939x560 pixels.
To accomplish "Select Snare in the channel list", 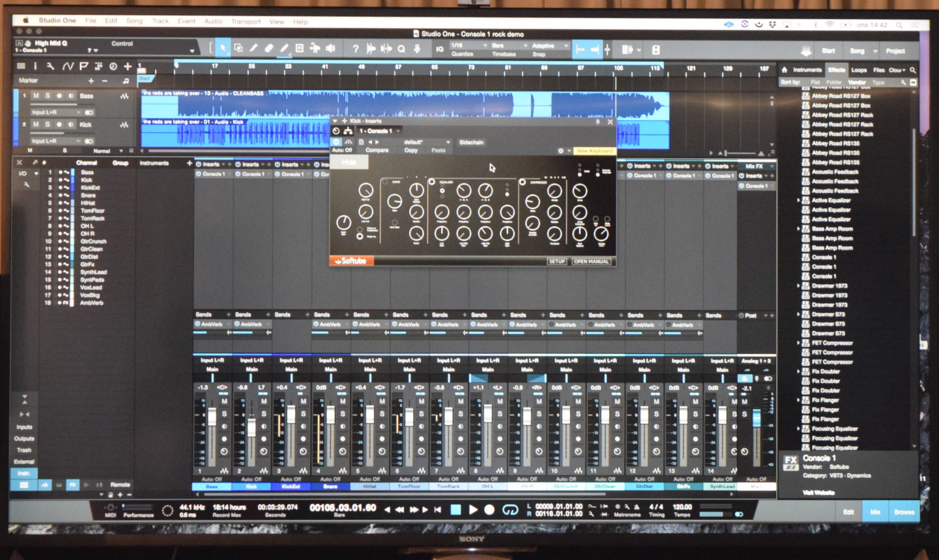I will [88, 195].
